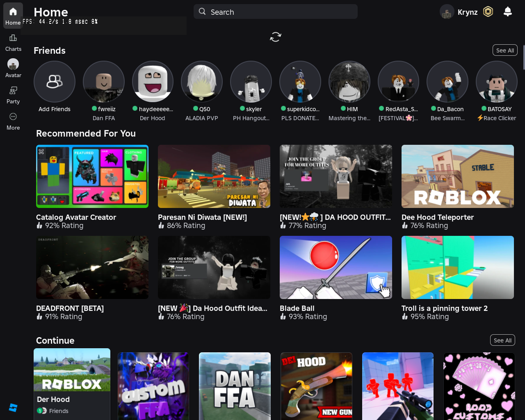Viewport: 525px width, 420px height.
Task: Open friend fwreiiz's avatar
Action: point(104,82)
